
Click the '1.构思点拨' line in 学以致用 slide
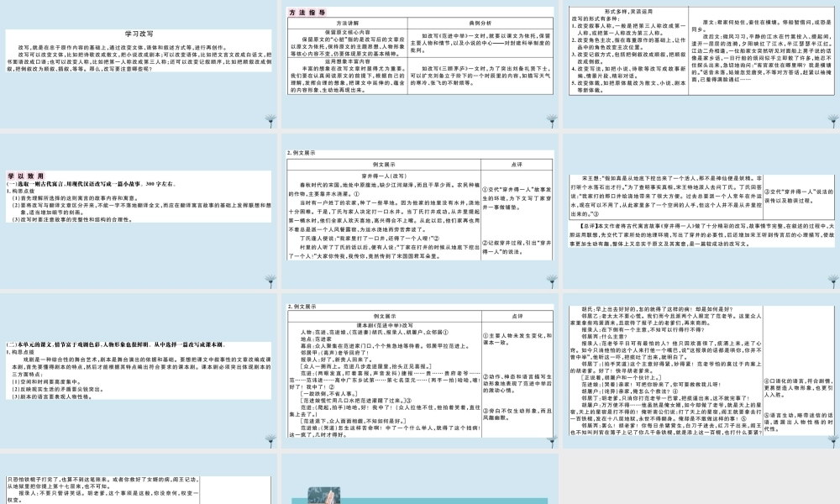(x=20, y=191)
